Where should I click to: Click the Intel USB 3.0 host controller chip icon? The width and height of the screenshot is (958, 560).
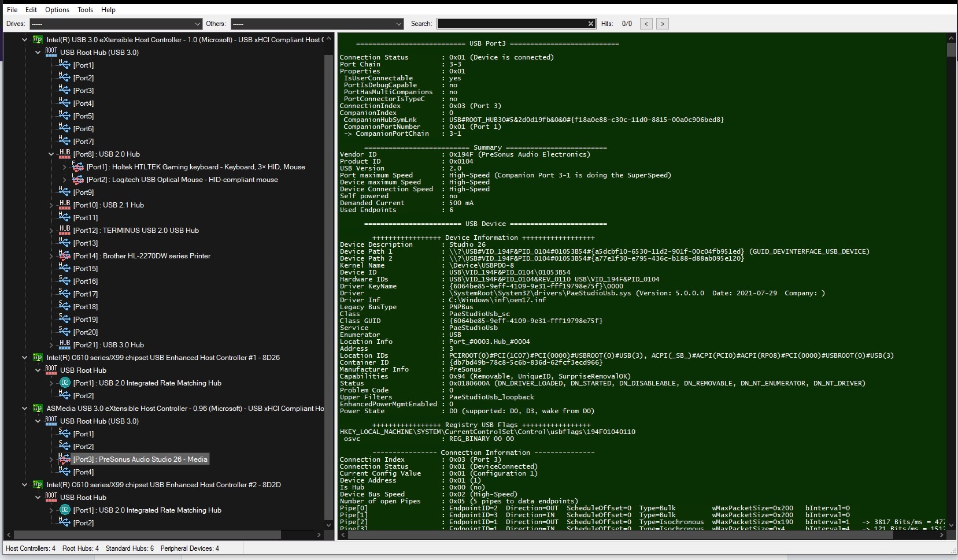[x=38, y=40]
